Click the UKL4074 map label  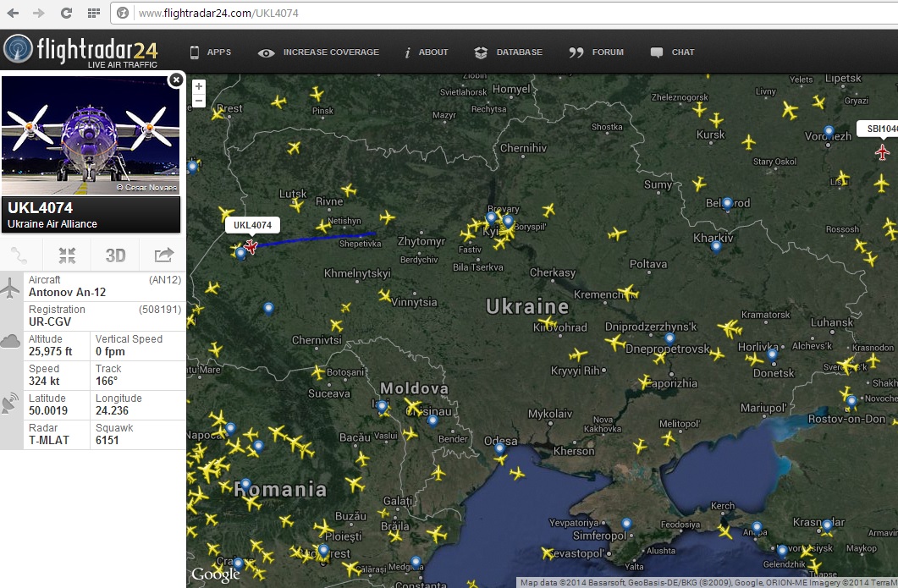click(x=252, y=225)
